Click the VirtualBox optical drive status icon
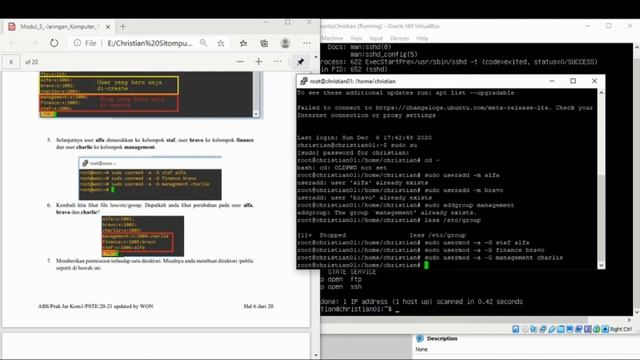Screen dimensions: 640x360 coord(525,329)
